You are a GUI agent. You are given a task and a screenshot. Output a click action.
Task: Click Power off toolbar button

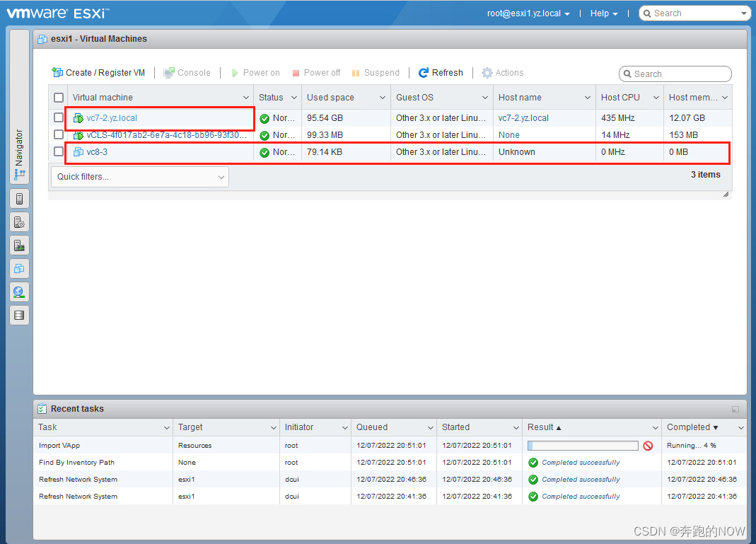click(x=316, y=73)
